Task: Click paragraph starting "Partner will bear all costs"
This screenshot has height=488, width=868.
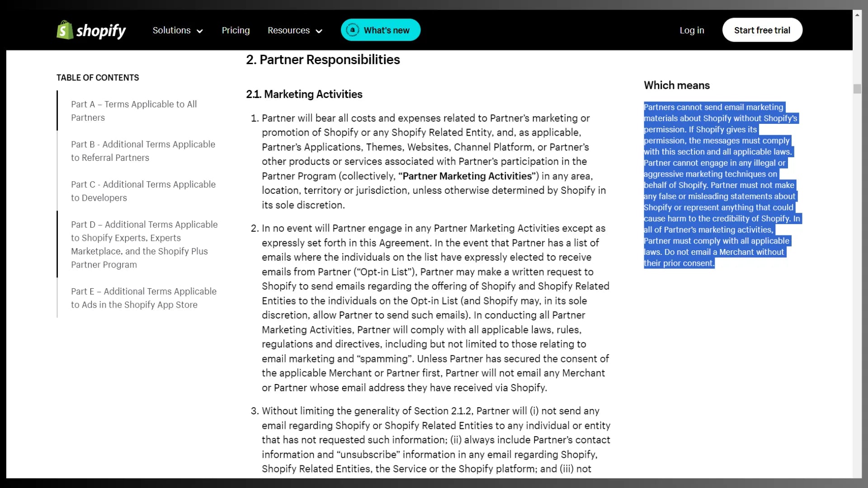Action: pyautogui.click(x=434, y=161)
